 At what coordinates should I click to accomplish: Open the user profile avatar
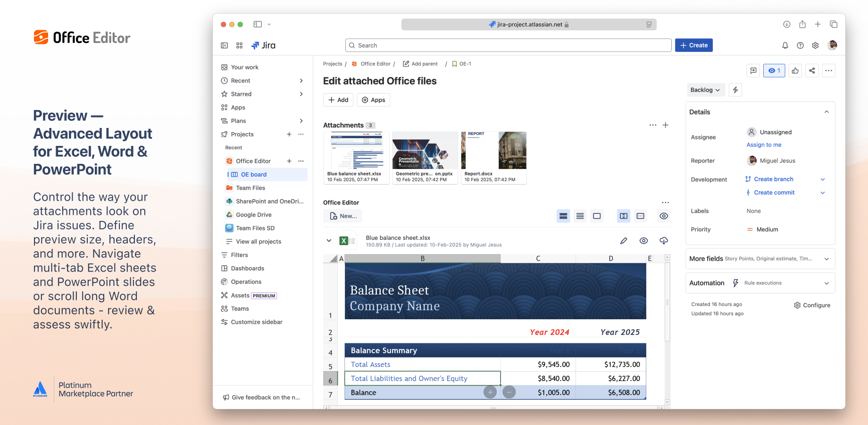point(833,45)
